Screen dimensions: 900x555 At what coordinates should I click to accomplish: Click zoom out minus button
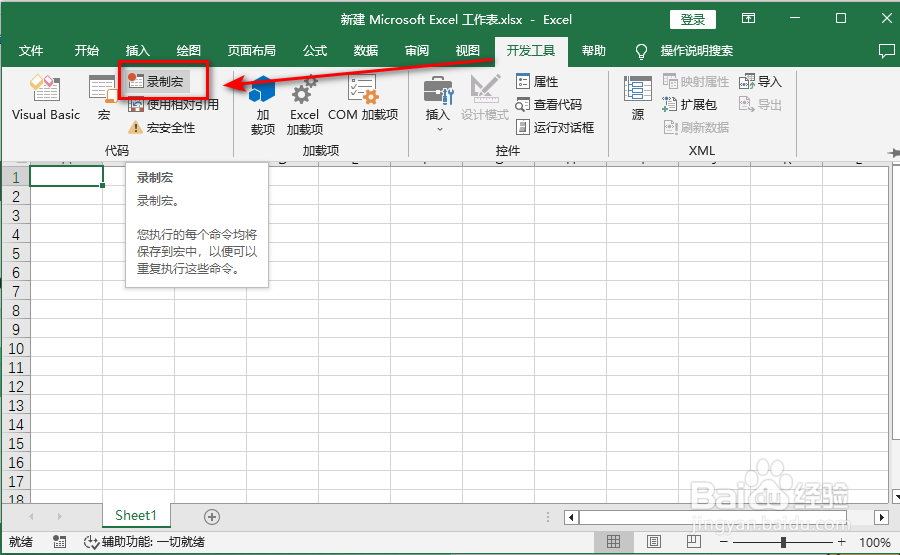[x=724, y=542]
